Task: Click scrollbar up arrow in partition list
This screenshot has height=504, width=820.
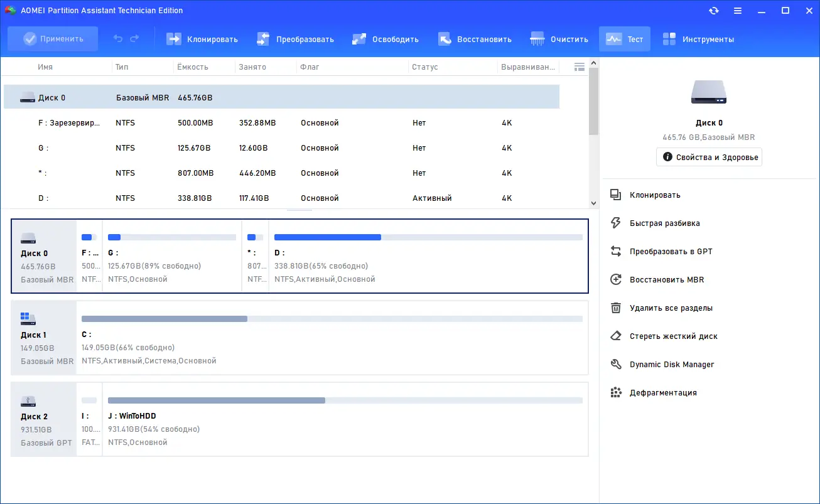Action: [x=594, y=63]
